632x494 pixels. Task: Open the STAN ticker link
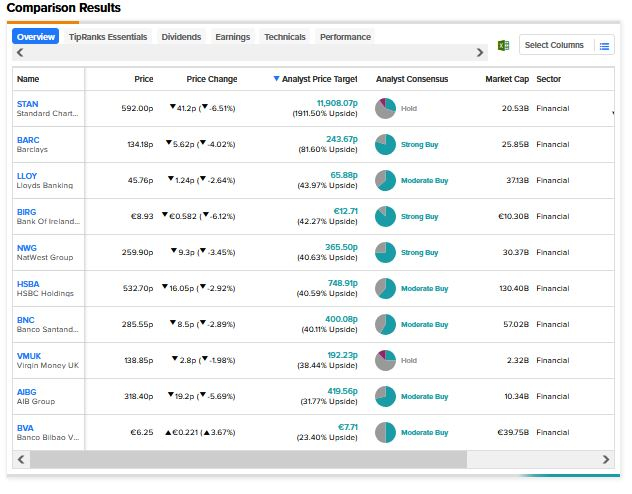pos(27,104)
